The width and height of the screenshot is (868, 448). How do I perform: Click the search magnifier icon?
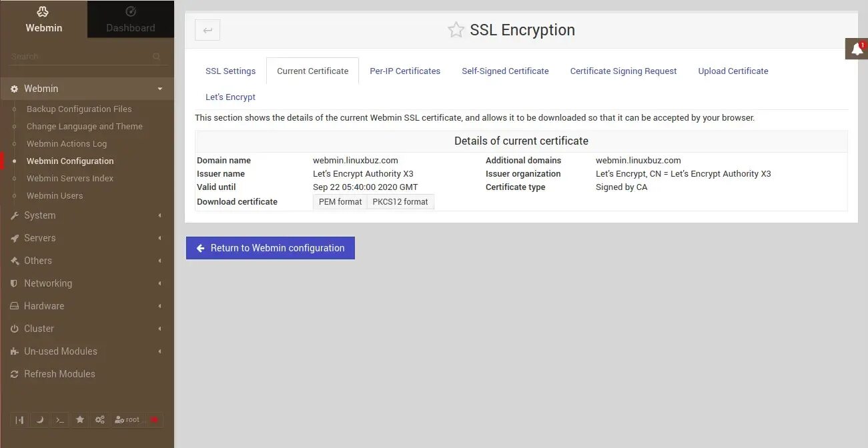157,57
